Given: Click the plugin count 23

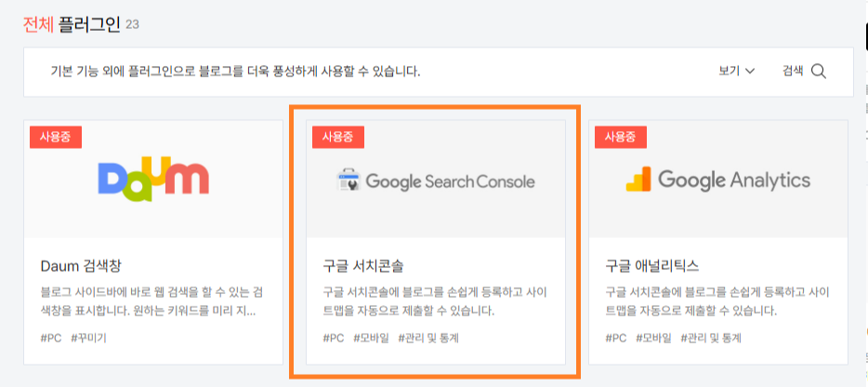Looking at the screenshot, I should tap(132, 24).
